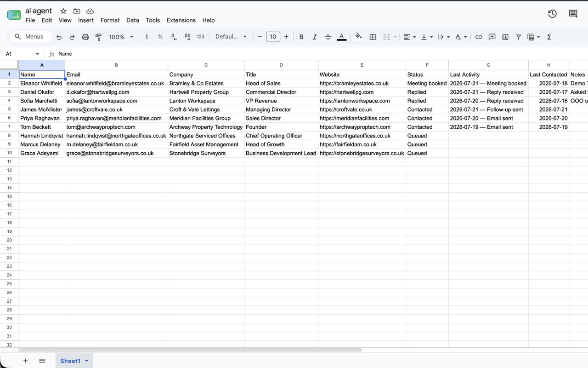Open the font Default dropdown
This screenshot has height=368, width=588.
point(231,37)
